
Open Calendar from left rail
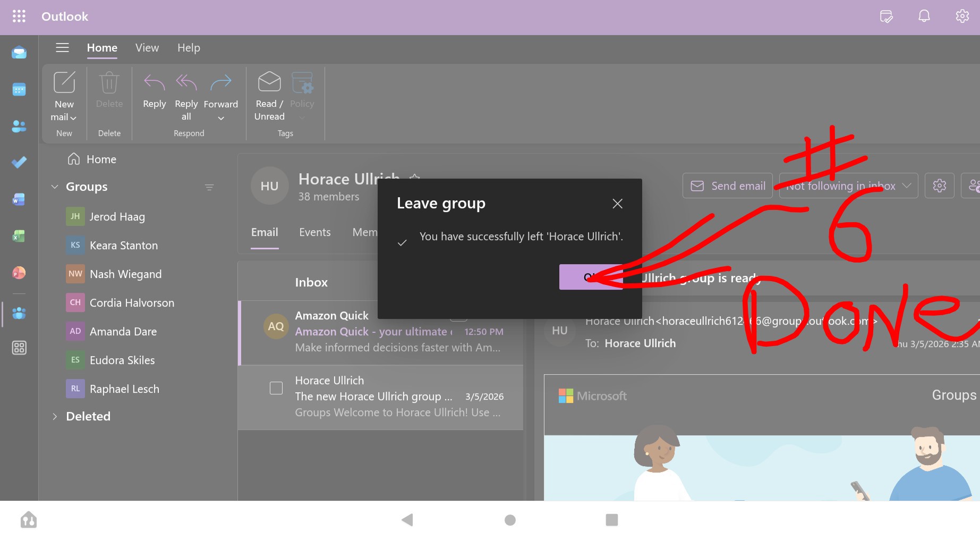tap(19, 89)
